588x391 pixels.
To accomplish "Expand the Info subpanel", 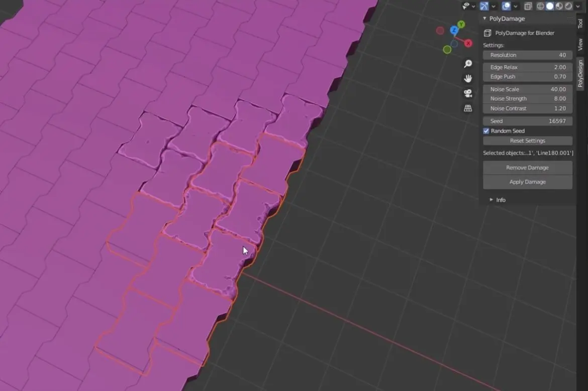I will (x=491, y=200).
